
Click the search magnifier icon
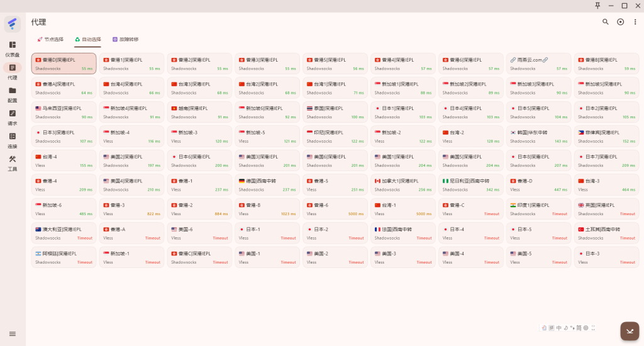coord(605,22)
